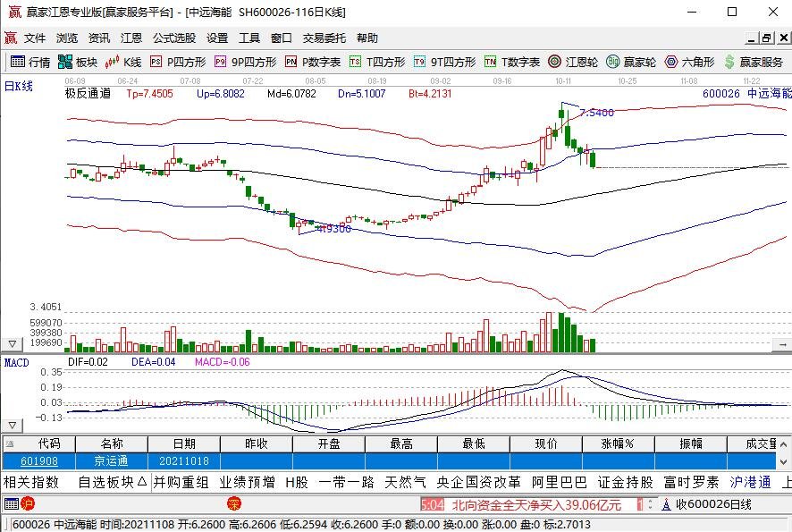Select the 京运通 name cell
This screenshot has width=792, height=532.
[x=112, y=461]
